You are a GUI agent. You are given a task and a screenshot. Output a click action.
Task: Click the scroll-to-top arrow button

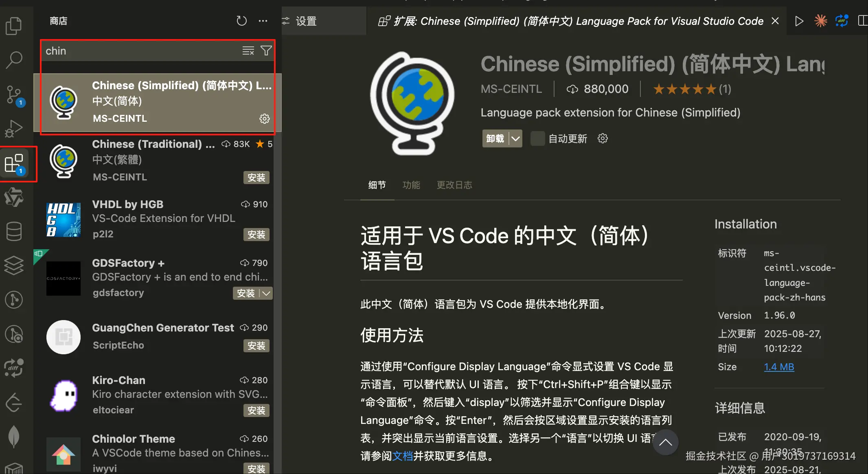click(665, 442)
